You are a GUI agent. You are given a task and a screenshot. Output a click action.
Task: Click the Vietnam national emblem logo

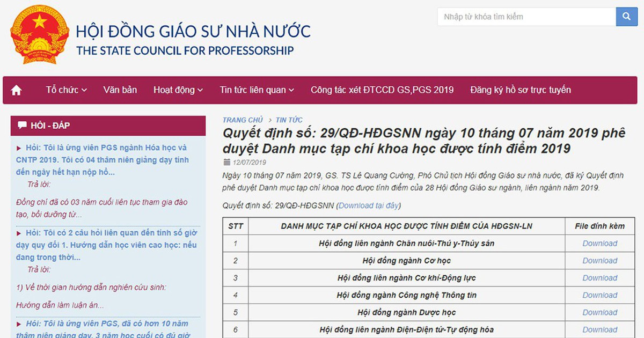(x=39, y=35)
